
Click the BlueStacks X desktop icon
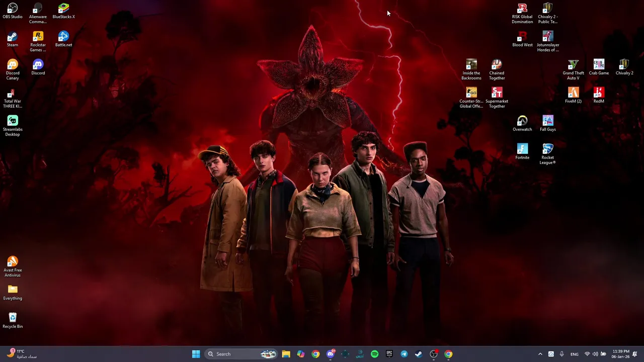(x=63, y=11)
